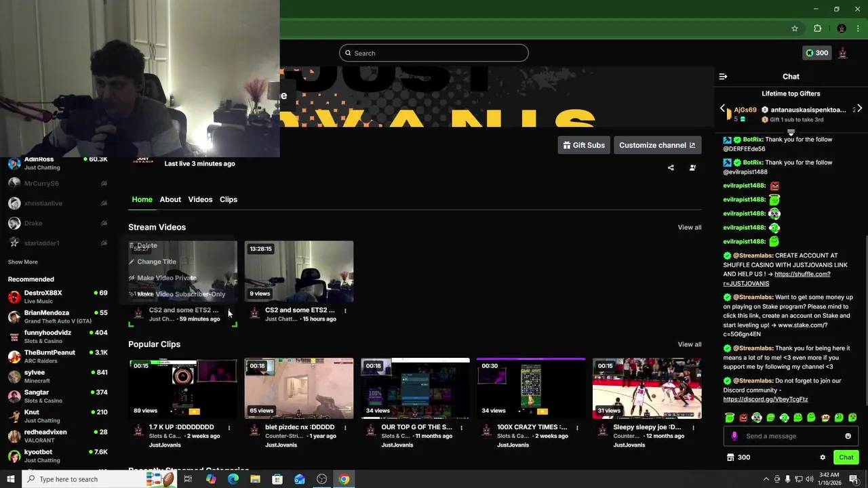Select Delete in the video menu
The height and width of the screenshot is (488, 868).
(147, 245)
